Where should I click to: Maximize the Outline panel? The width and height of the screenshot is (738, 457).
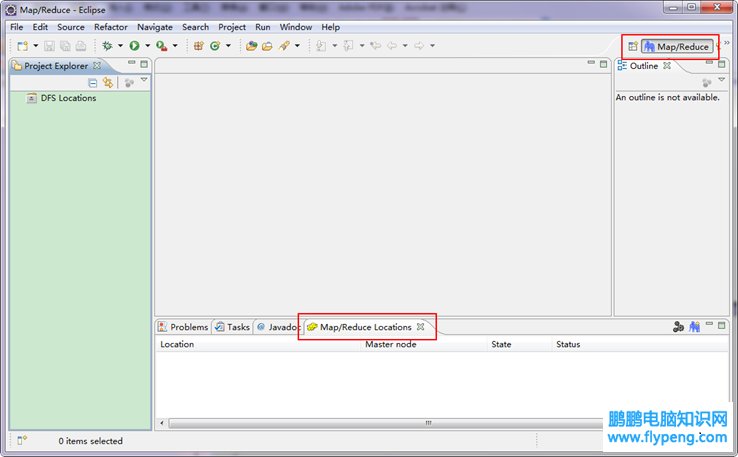722,64
